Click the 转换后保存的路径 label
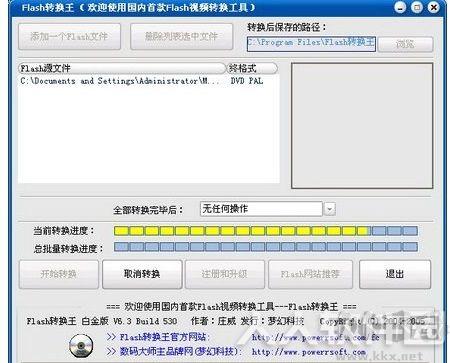The image size is (450, 363). [287, 27]
